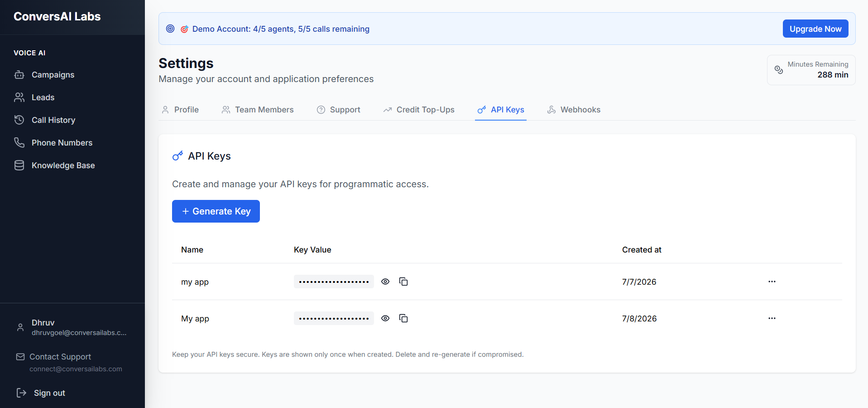Click the '7/8/2026' date cell
Viewport: 868px width, 408px height.
coord(639,319)
